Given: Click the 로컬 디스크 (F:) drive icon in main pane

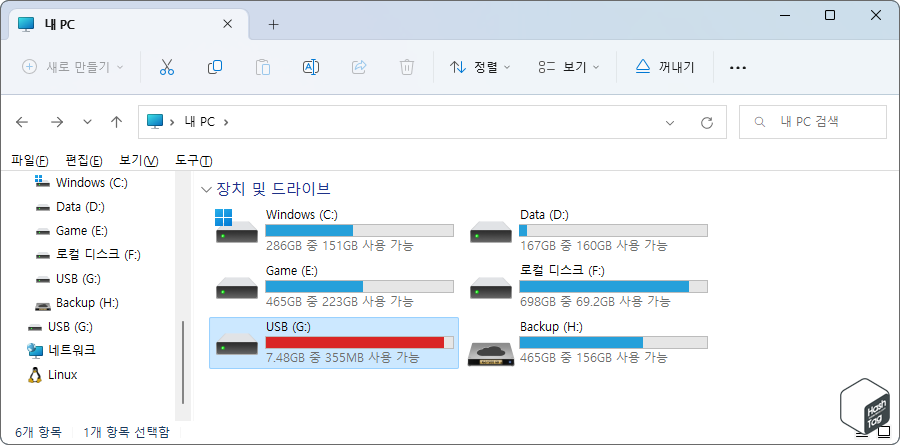Looking at the screenshot, I should [490, 286].
